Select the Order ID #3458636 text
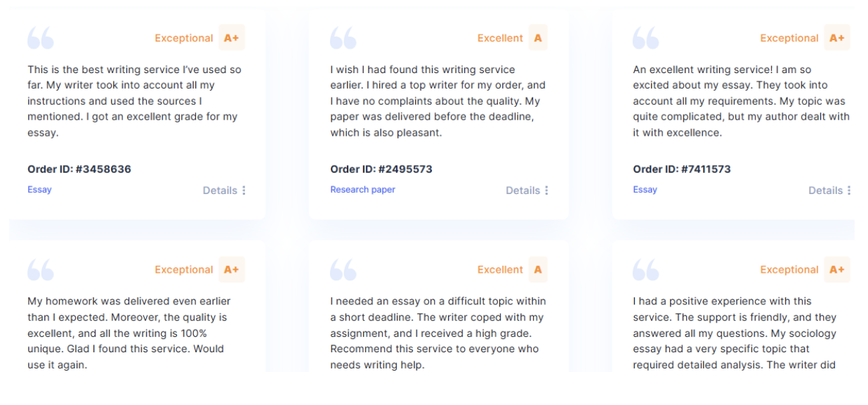This screenshot has width=868, height=405. pos(79,169)
